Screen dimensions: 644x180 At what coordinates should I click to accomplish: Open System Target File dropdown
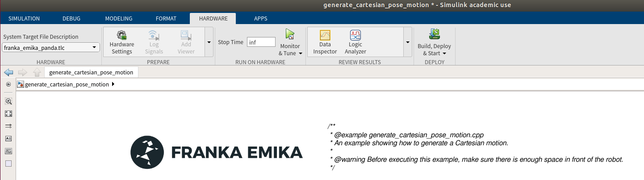(51, 47)
